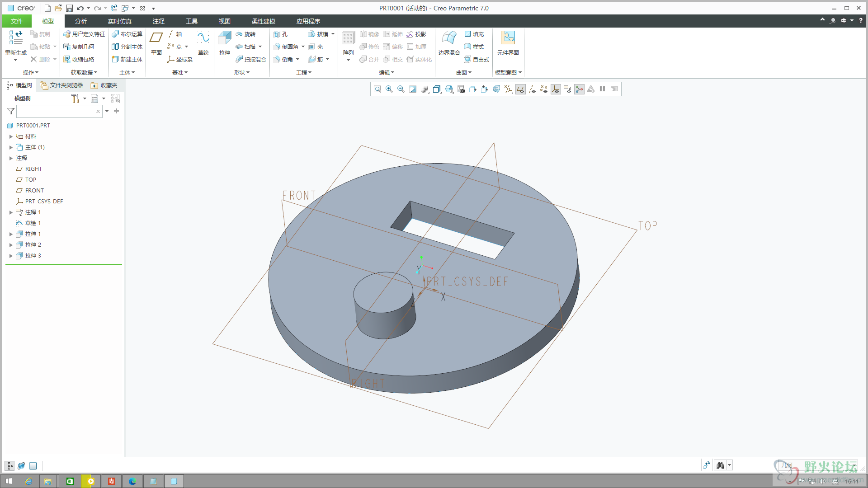Expand the 材料 tree node

(x=11, y=136)
